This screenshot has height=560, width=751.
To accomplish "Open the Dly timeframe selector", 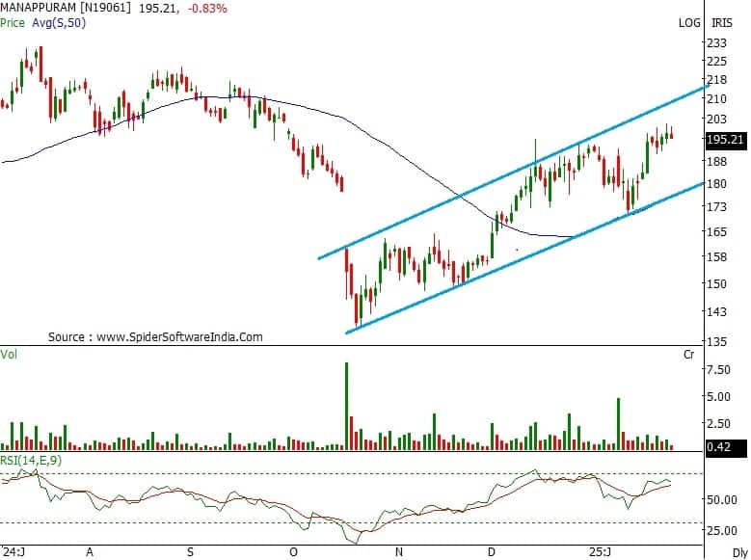I will click(x=738, y=552).
